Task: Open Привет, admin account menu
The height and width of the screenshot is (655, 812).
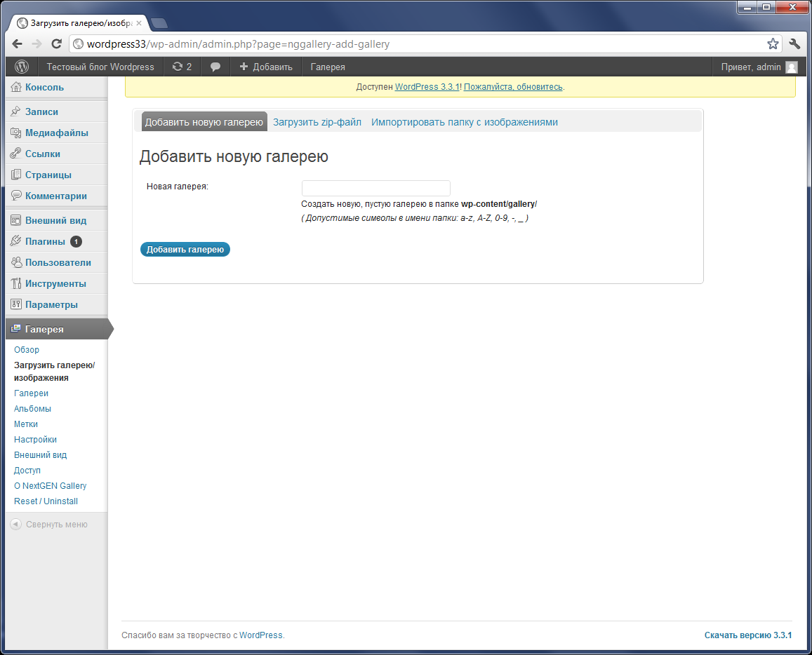Action: click(759, 67)
